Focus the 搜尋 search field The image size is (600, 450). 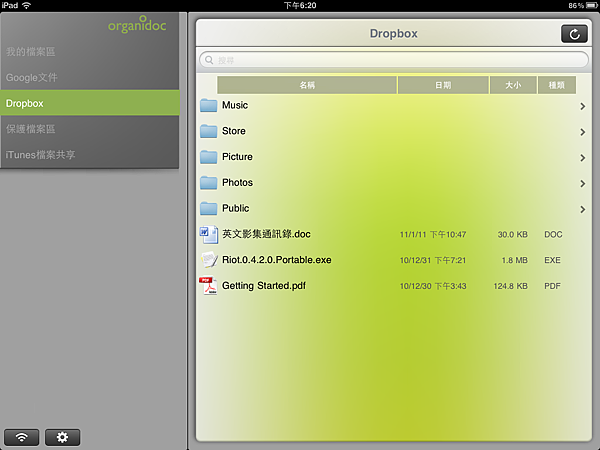(394, 60)
